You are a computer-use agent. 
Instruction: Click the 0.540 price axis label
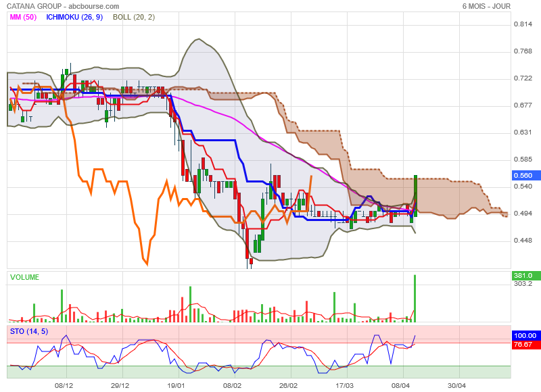(523, 187)
